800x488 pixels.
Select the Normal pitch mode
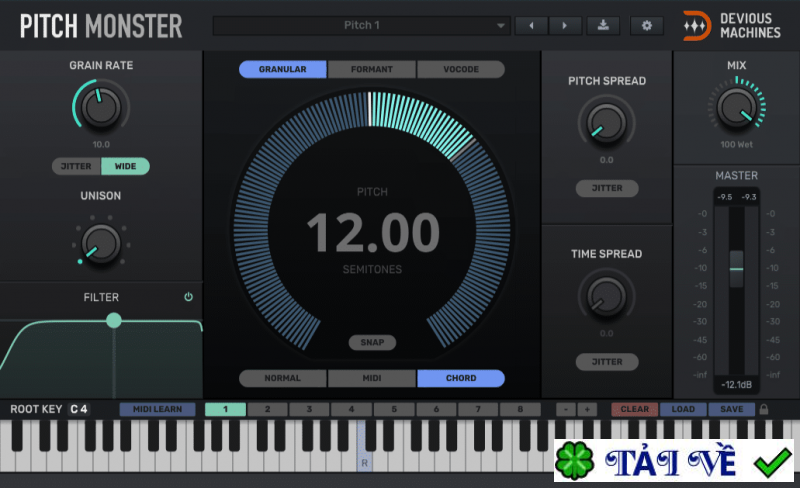coord(283,378)
